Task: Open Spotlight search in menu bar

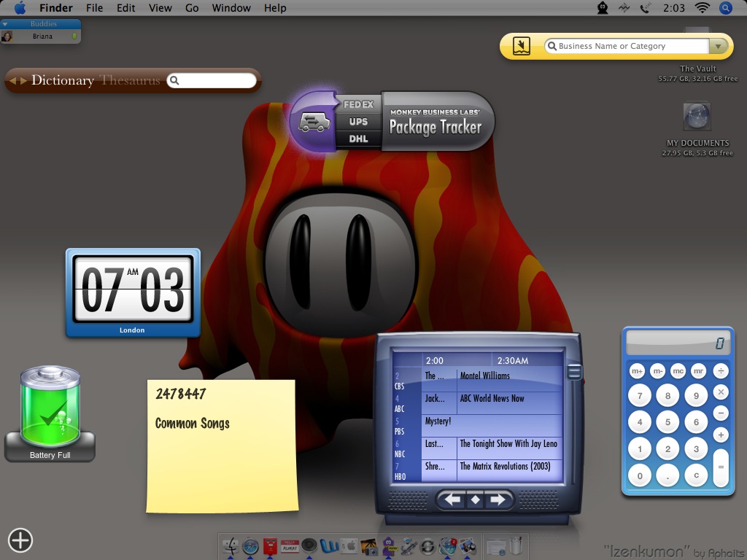Action: coord(726,7)
